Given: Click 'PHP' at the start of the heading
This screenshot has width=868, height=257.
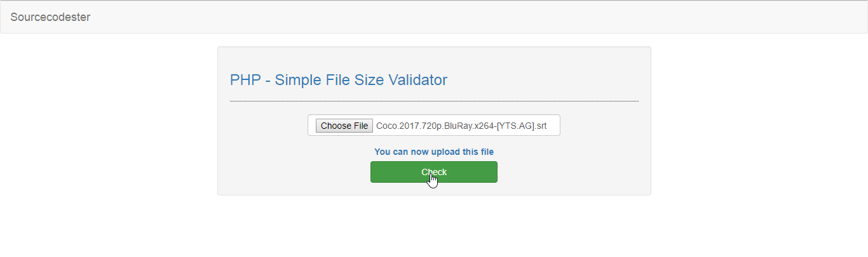Looking at the screenshot, I should click(242, 80).
